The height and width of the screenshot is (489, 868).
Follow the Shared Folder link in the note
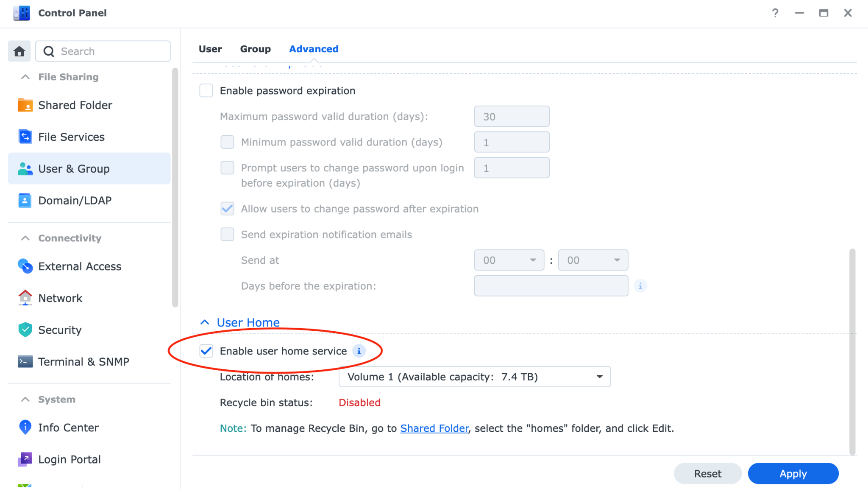pos(434,428)
